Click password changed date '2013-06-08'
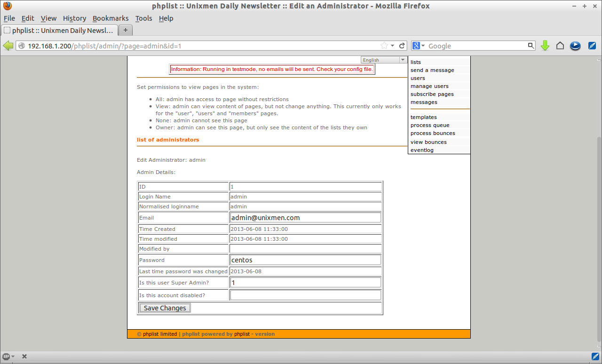The height and width of the screenshot is (364, 602). pos(246,271)
